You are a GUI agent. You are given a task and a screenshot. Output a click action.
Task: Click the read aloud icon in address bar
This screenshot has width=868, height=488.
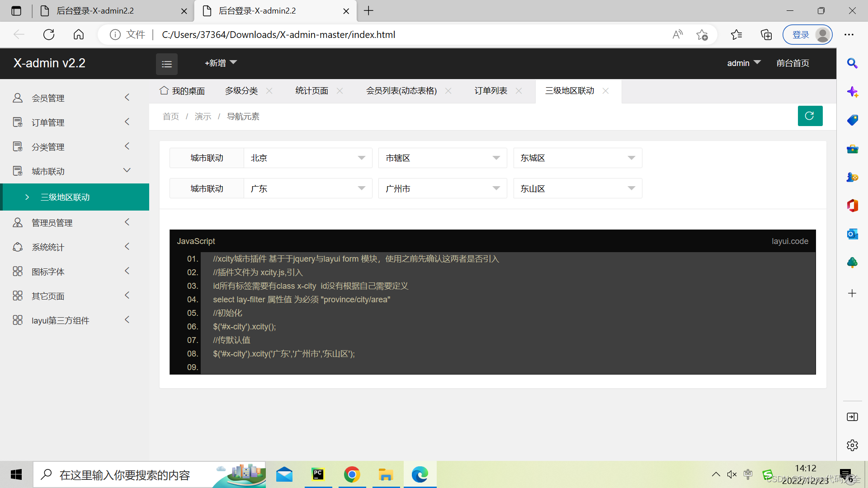point(677,34)
